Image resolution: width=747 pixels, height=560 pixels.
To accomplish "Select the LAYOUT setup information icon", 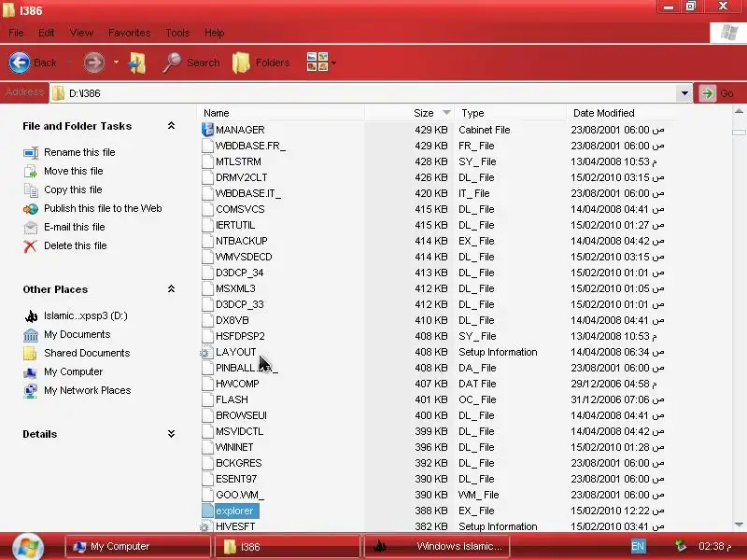I will click(x=206, y=353).
